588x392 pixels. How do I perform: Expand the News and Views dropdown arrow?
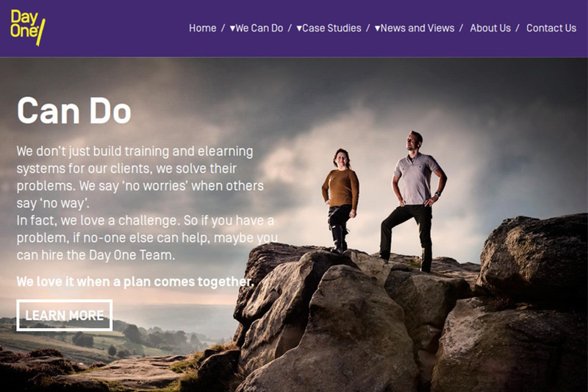coord(378,29)
